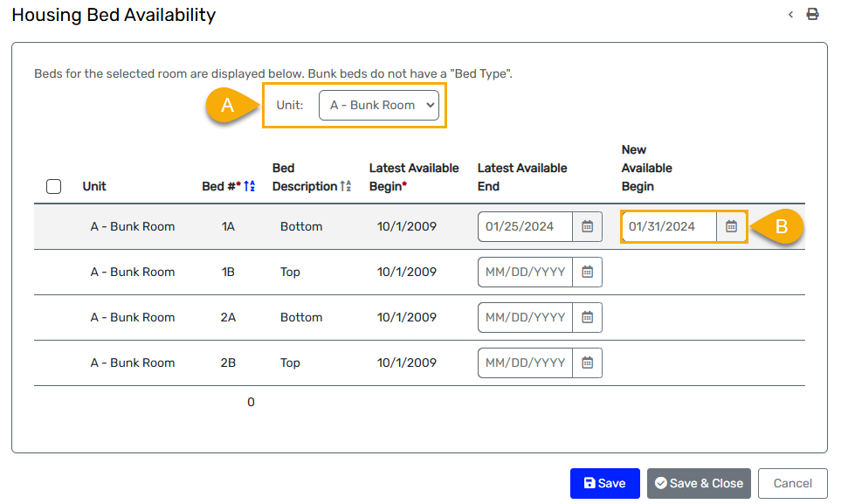
Task: Click the Unit column header
Action: point(94,186)
